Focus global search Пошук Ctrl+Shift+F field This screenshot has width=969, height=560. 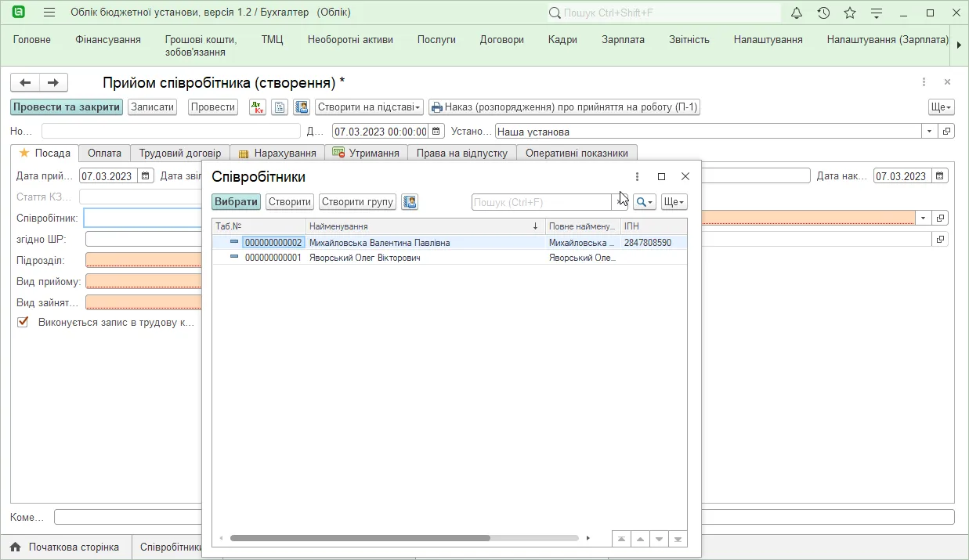pyautogui.click(x=663, y=13)
